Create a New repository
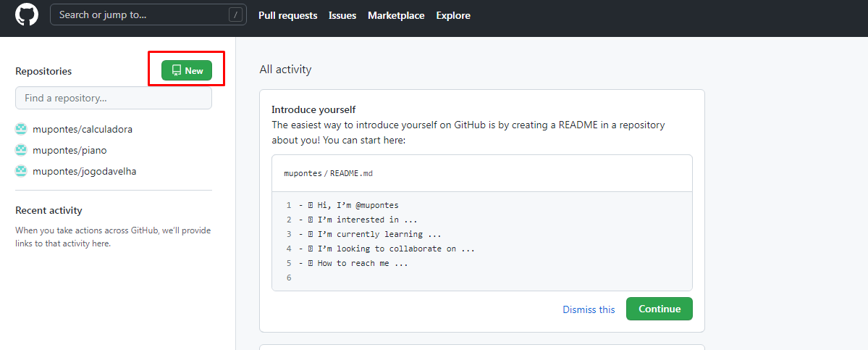The image size is (868, 350). (187, 70)
